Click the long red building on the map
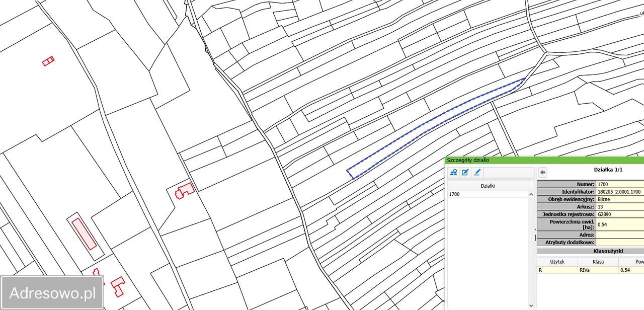This screenshot has height=310, width=644. pos(84,234)
